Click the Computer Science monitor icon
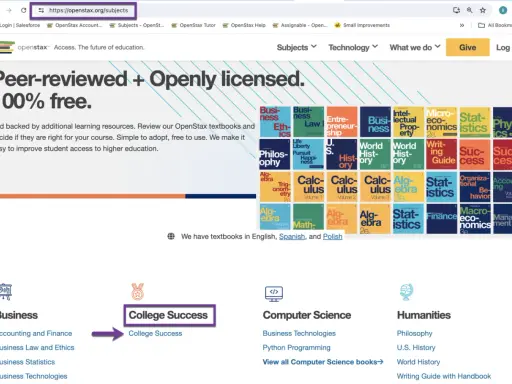 click(274, 294)
